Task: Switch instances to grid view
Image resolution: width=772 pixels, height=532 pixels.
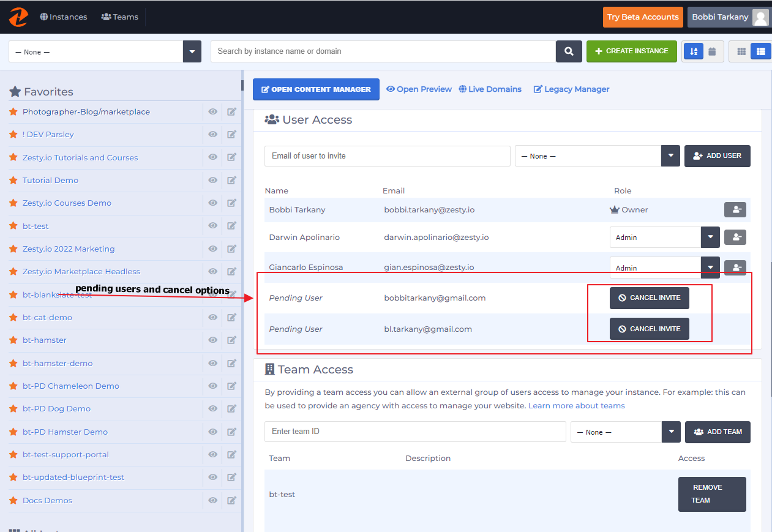Action: [x=741, y=51]
